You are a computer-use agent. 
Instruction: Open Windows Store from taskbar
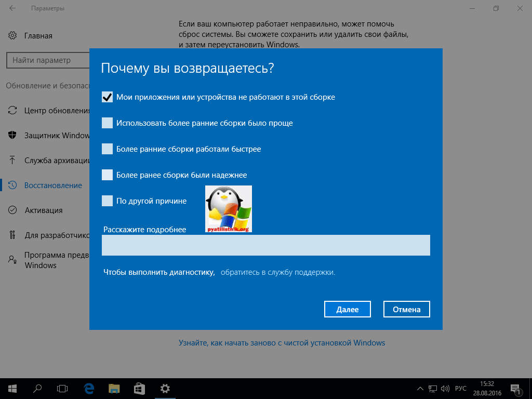[x=139, y=389]
